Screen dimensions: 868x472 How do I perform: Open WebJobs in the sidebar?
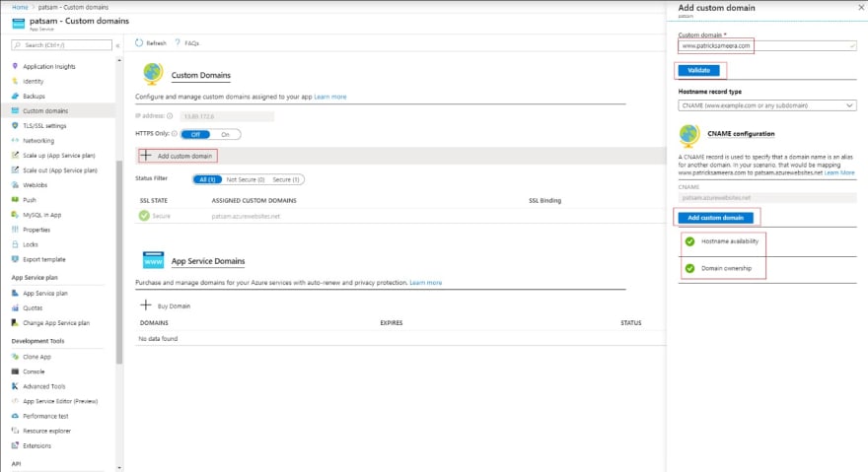[x=35, y=185]
